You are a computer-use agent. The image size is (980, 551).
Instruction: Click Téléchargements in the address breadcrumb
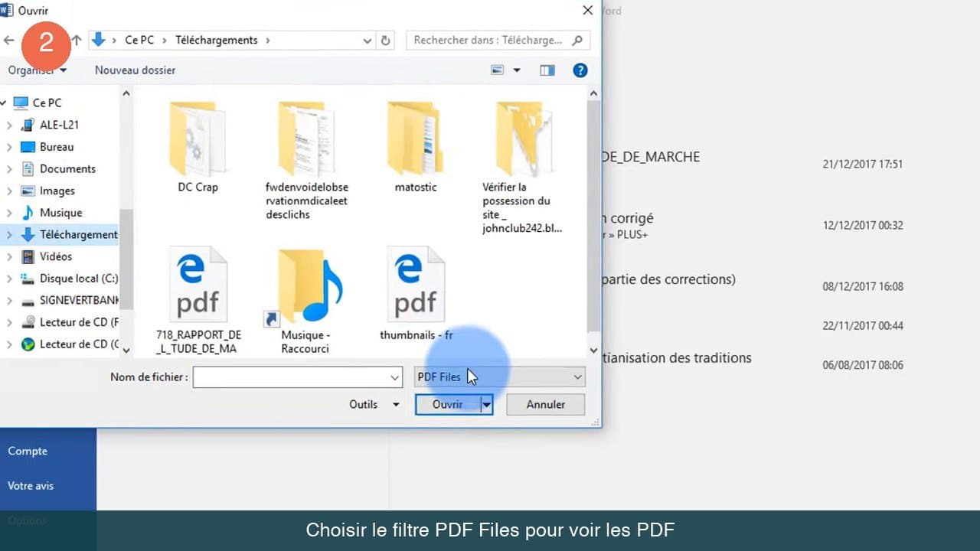point(217,40)
